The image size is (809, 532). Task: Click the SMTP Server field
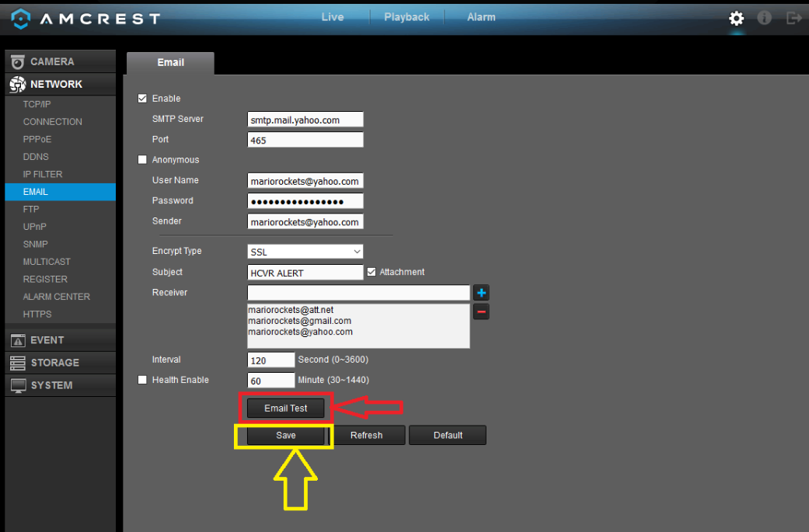pos(305,120)
